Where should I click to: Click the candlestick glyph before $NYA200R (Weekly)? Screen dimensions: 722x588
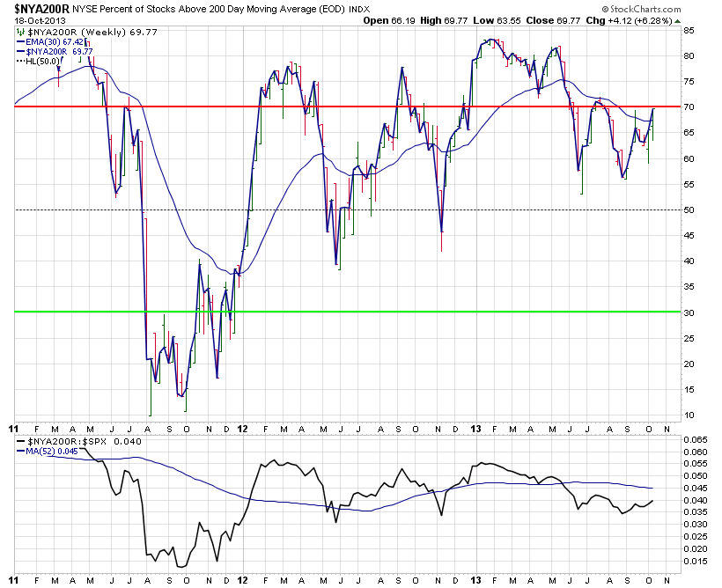coord(20,32)
